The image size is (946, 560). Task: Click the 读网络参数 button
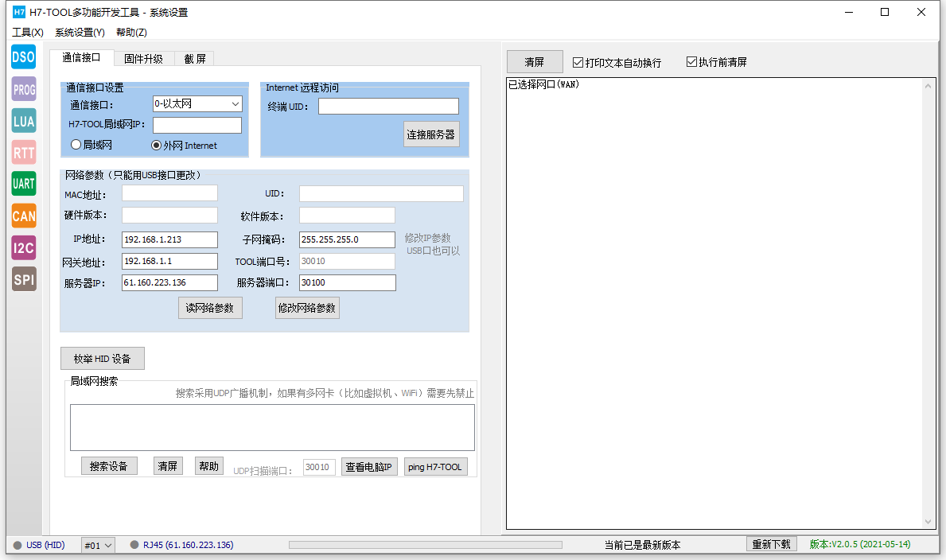point(210,308)
